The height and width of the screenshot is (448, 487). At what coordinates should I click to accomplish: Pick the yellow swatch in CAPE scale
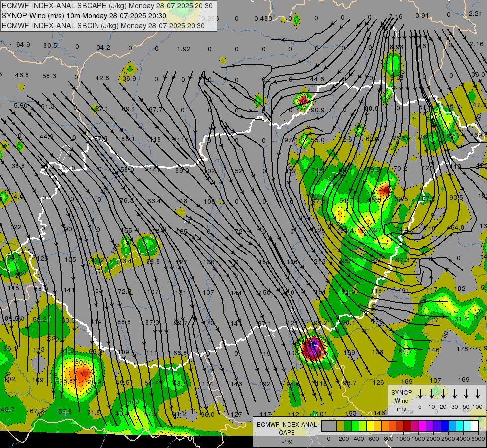click(370, 426)
